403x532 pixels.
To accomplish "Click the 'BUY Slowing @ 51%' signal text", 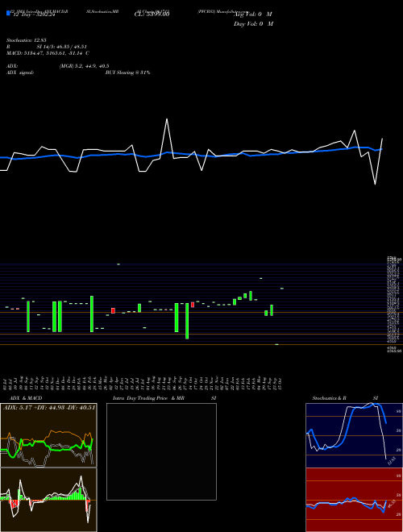I will (x=127, y=73).
